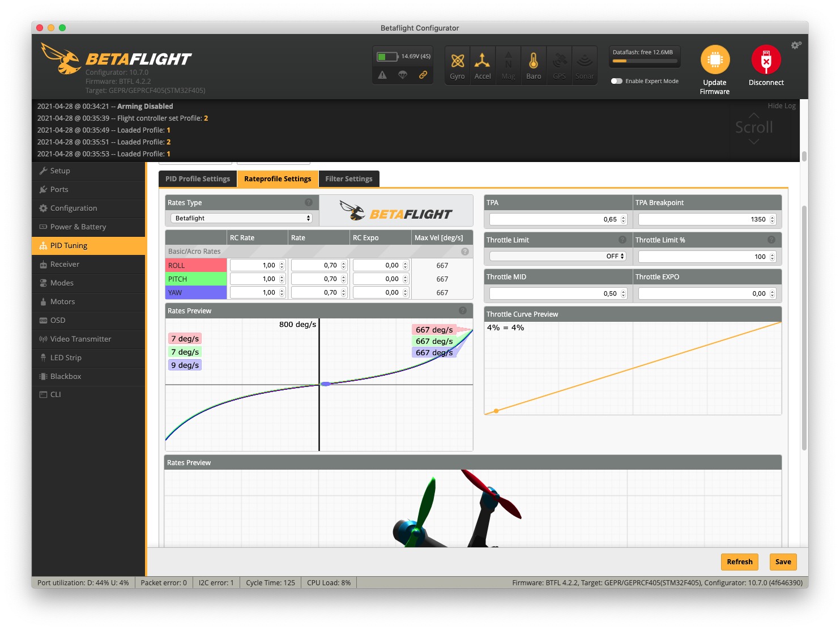This screenshot has width=840, height=630.
Task: Open the Modes section
Action: click(x=89, y=283)
